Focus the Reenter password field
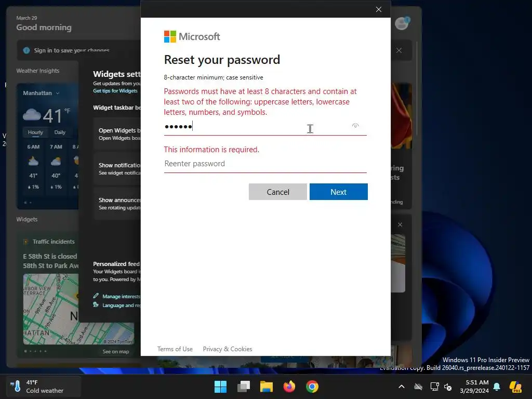532x399 pixels. point(265,164)
